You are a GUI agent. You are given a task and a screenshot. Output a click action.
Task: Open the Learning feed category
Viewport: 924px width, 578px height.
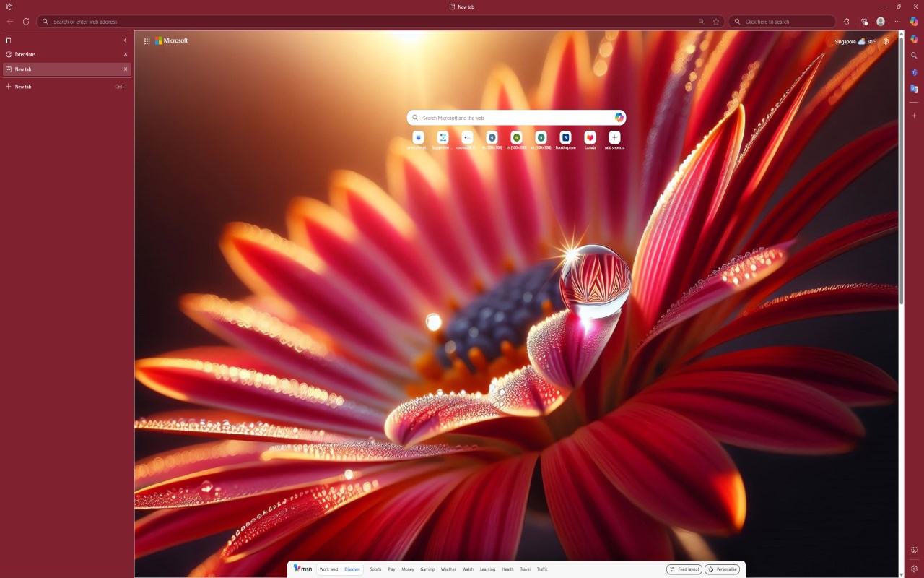point(488,569)
